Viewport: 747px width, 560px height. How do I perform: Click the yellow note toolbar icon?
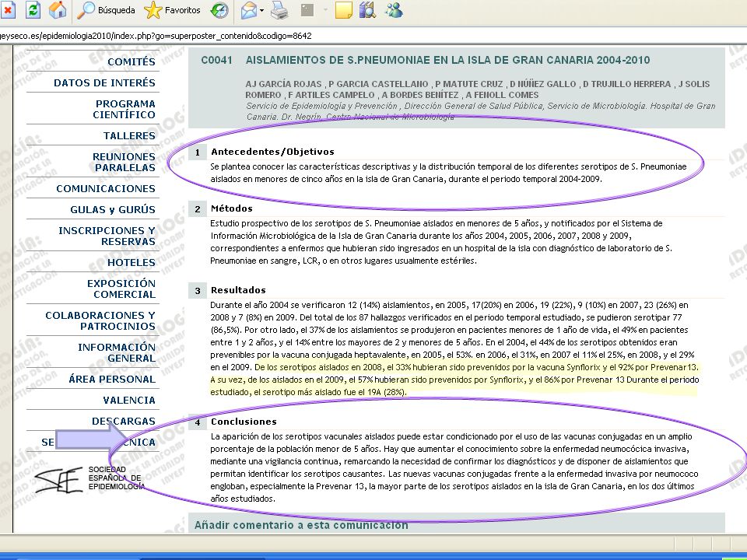coord(344,10)
